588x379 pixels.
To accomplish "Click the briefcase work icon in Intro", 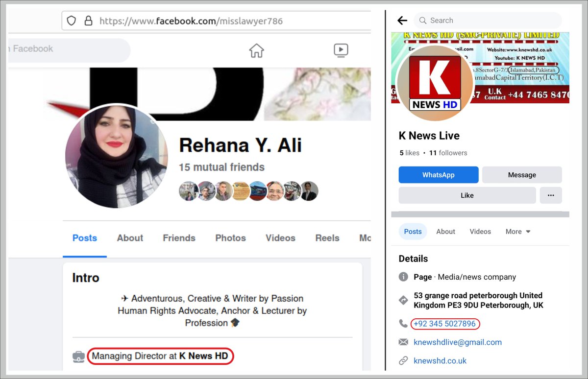I will [78, 356].
